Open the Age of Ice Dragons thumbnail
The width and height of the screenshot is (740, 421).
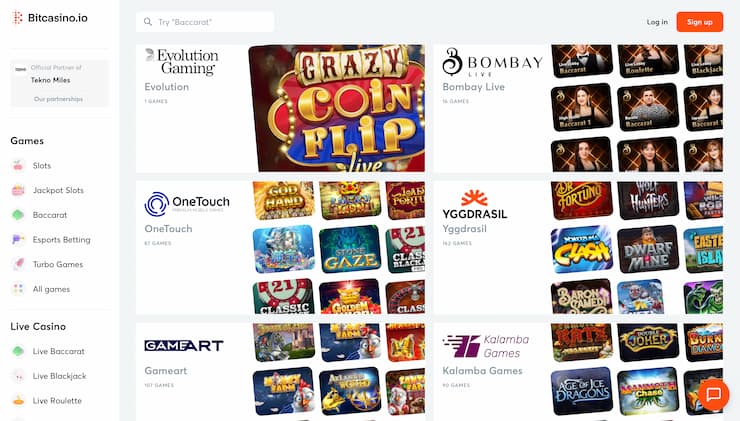click(581, 391)
